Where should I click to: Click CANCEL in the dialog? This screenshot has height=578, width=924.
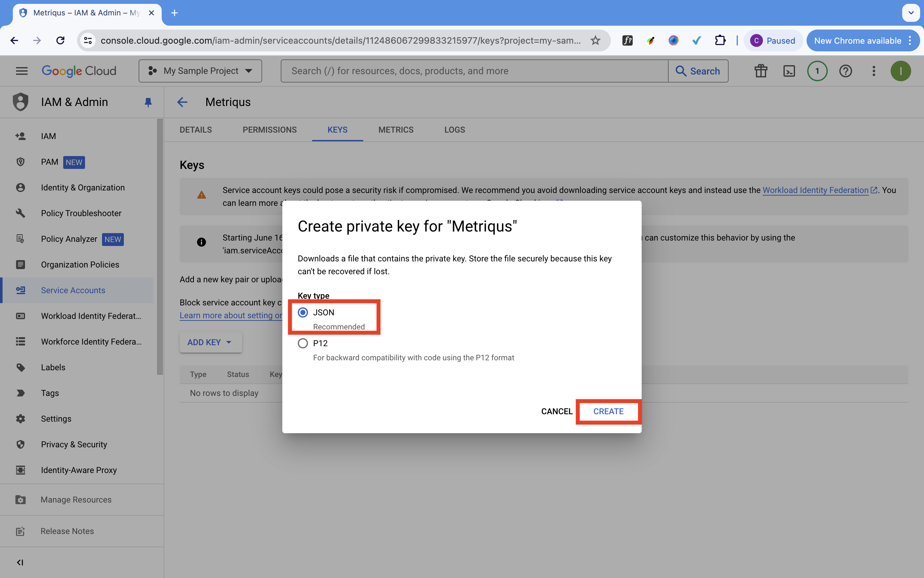557,411
